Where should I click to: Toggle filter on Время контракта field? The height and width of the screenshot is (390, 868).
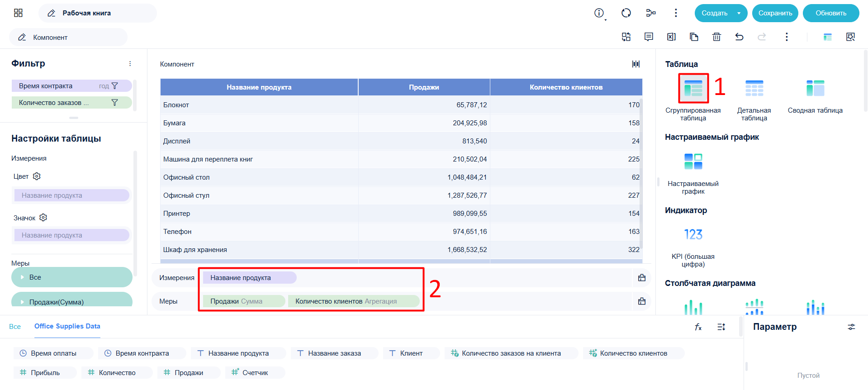(x=115, y=86)
